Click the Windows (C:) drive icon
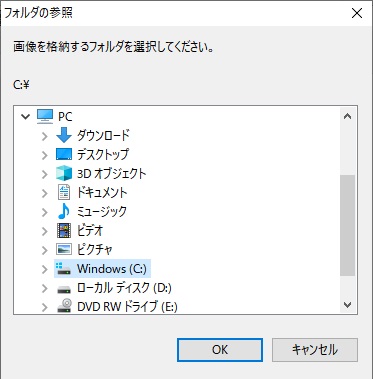373x379 pixels. tap(64, 268)
